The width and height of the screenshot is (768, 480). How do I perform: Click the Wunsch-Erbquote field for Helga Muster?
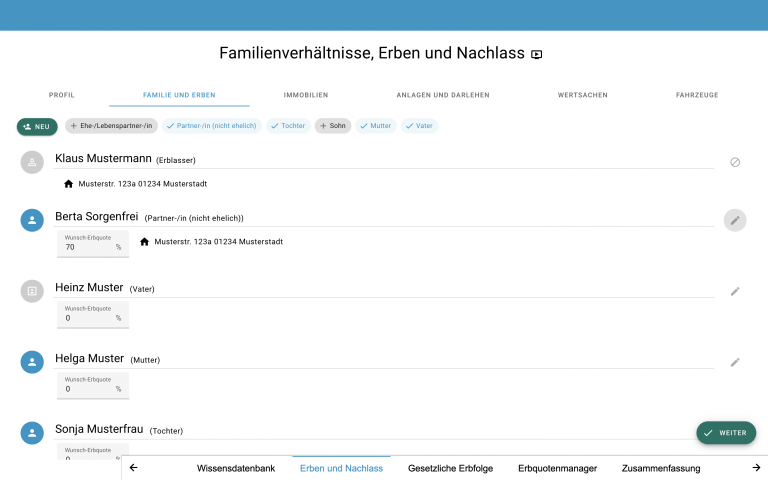tap(93, 385)
